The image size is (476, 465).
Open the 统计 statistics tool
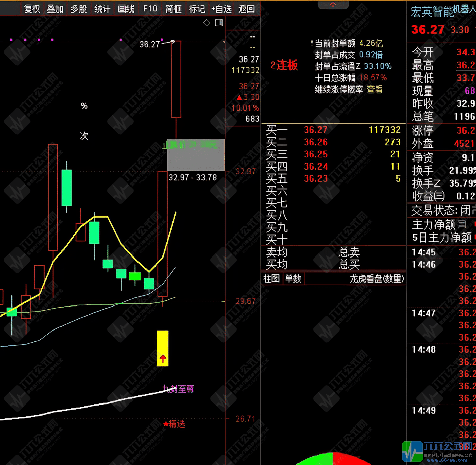pos(102,9)
